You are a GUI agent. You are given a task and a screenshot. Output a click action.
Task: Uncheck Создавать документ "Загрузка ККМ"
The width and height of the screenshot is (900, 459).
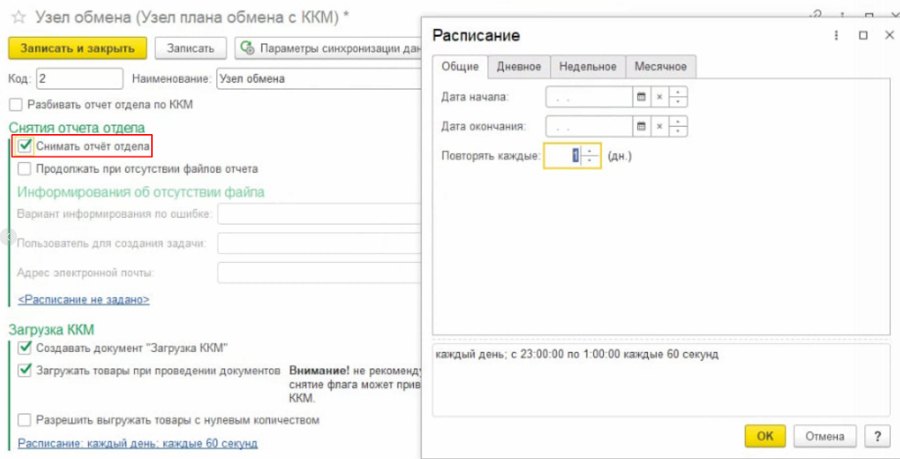[x=24, y=348]
